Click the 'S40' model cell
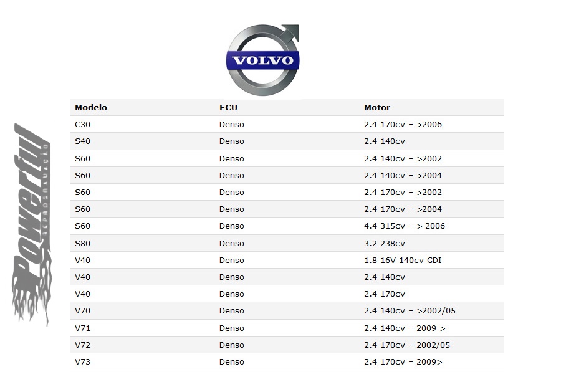The image size is (561, 392). [82, 141]
